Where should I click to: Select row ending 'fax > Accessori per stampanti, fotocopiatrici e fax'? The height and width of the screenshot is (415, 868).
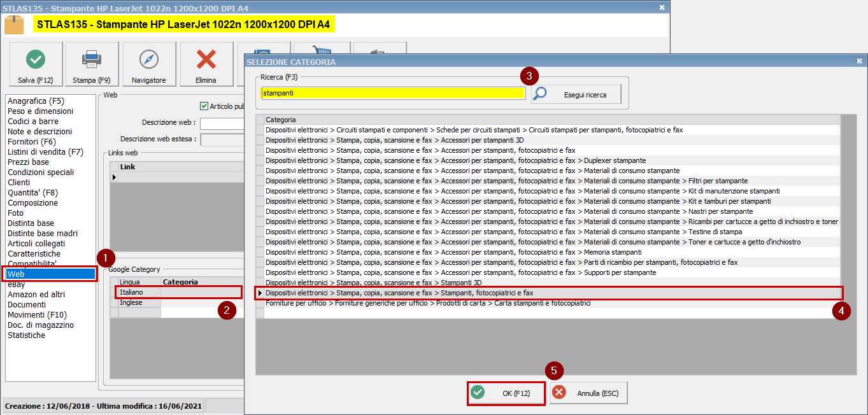click(x=552, y=150)
